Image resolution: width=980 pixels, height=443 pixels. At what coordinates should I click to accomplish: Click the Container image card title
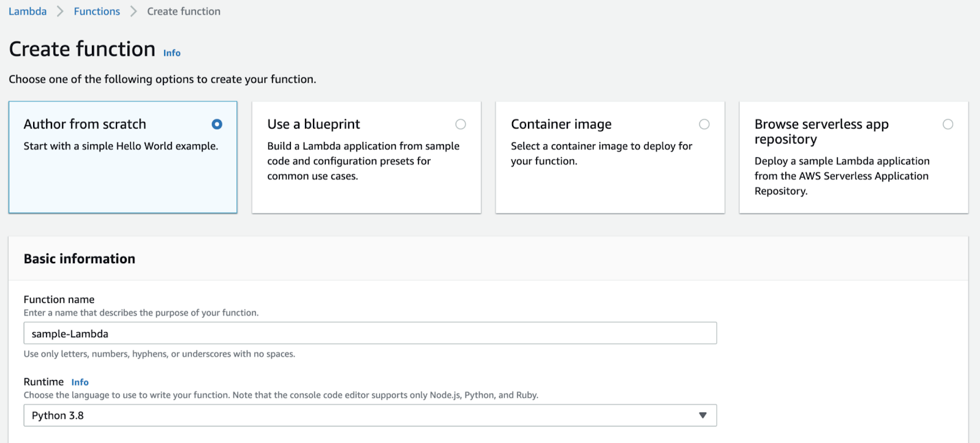(561, 124)
